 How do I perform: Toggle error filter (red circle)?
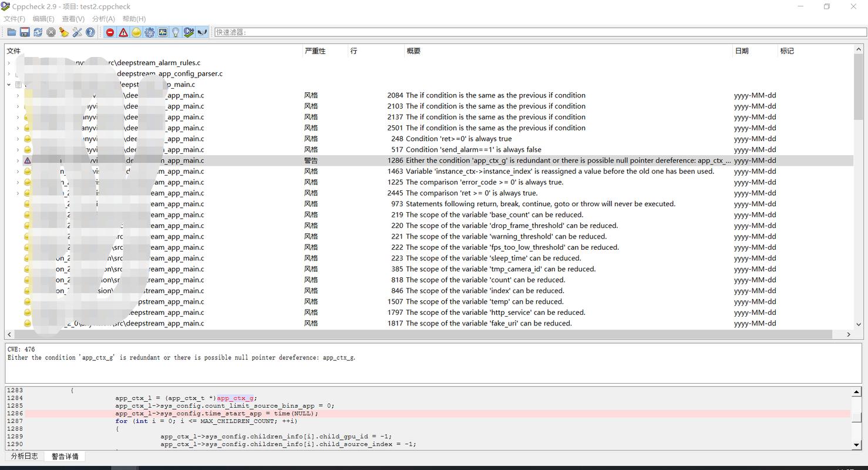point(110,32)
